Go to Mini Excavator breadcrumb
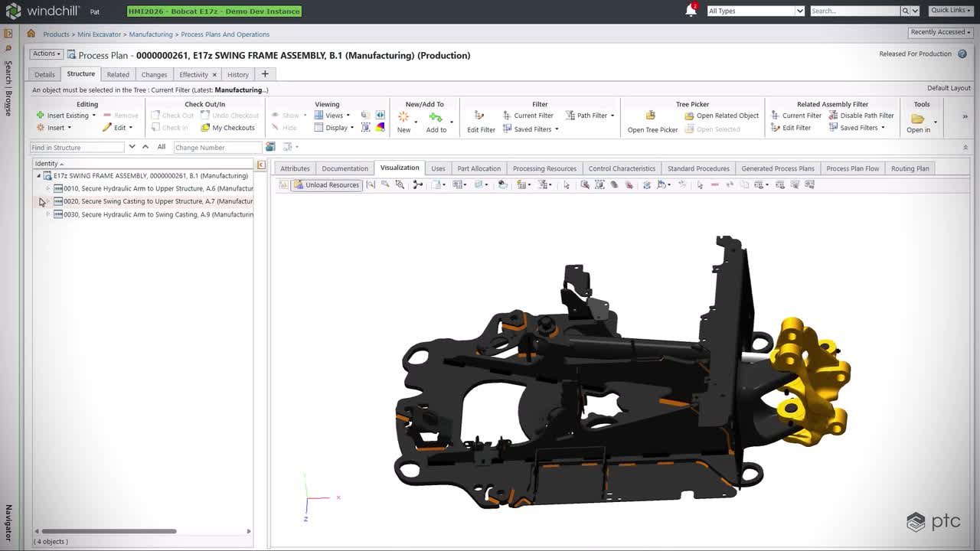 tap(99, 34)
